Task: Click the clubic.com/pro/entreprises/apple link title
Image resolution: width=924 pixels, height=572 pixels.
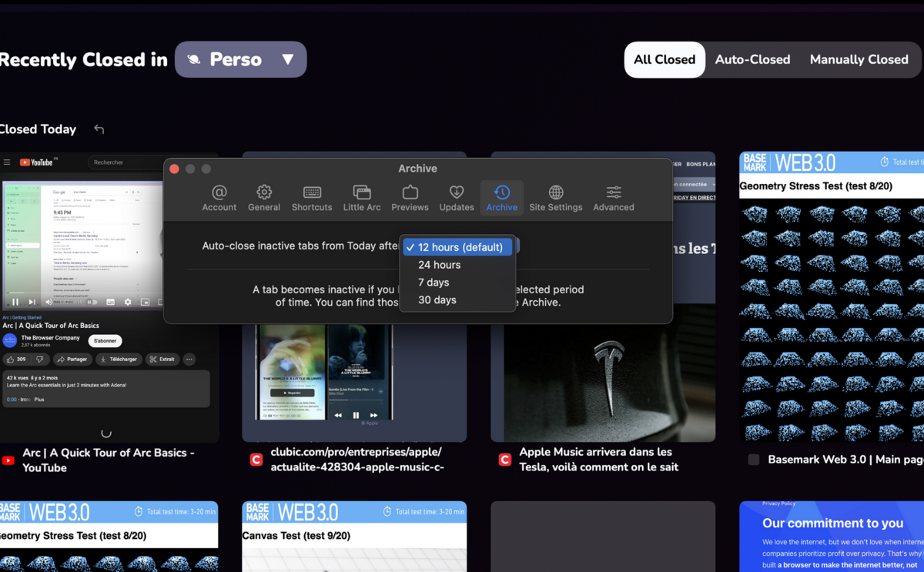Action: tap(357, 460)
